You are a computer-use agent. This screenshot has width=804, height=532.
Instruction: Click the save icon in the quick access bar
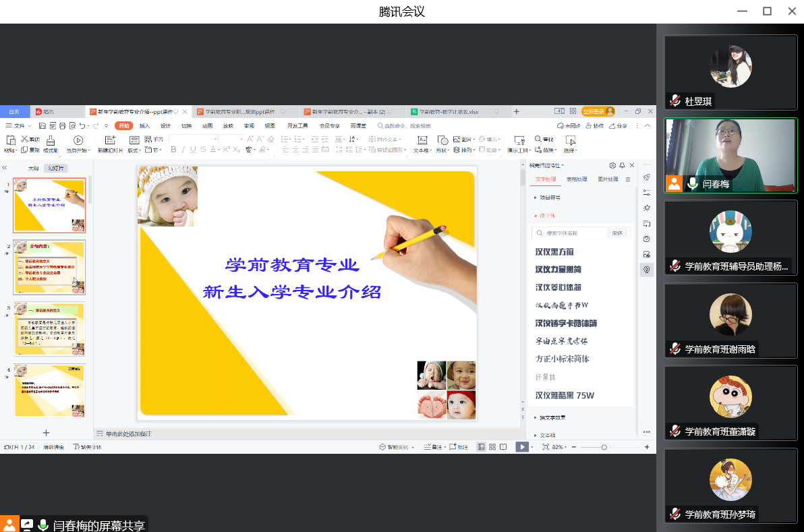[42, 125]
